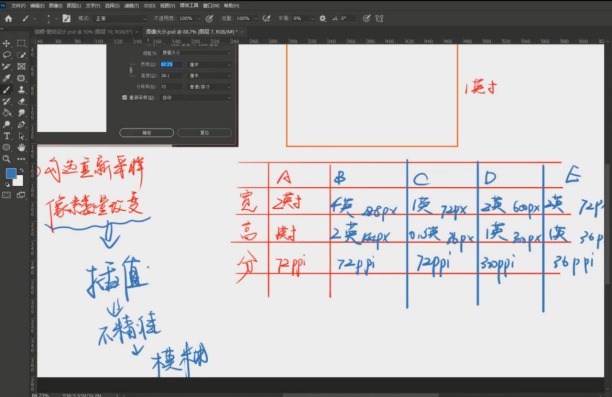Click the Home icon in options bar
Screen dimensions: 612x397
tap(9, 18)
